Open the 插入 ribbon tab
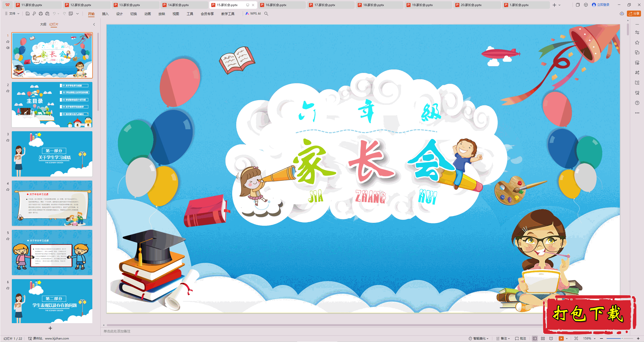644x342 pixels. click(105, 14)
